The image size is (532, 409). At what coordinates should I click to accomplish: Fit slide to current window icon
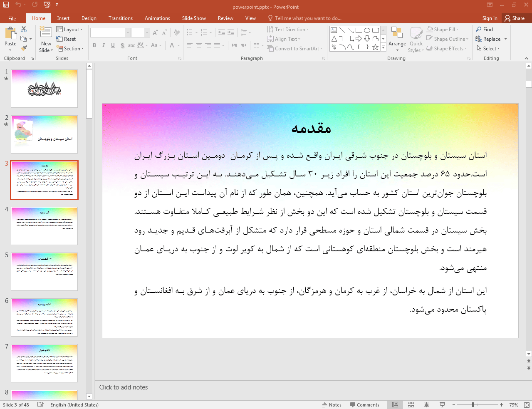(x=527, y=405)
